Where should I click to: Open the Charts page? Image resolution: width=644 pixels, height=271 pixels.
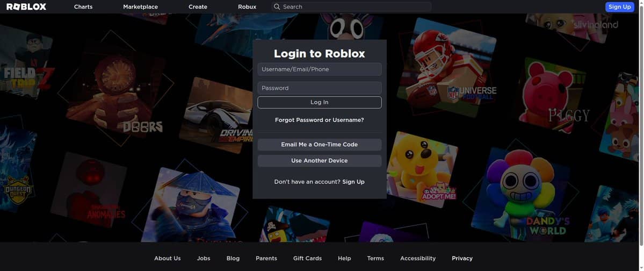pos(83,6)
